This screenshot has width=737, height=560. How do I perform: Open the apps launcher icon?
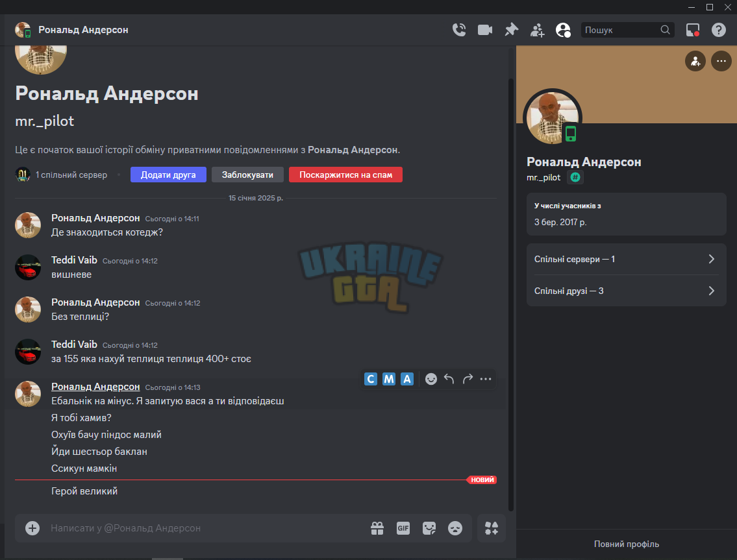pyautogui.click(x=491, y=528)
